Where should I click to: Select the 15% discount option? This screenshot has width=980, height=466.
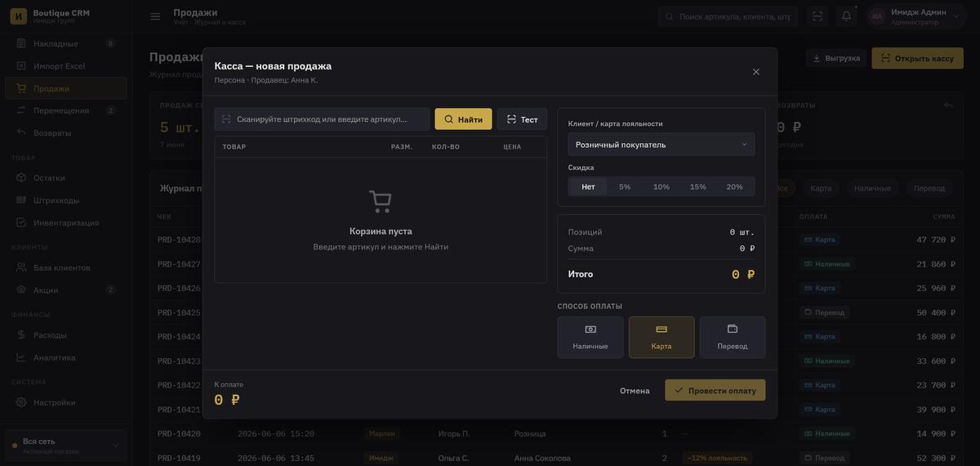[x=698, y=186]
